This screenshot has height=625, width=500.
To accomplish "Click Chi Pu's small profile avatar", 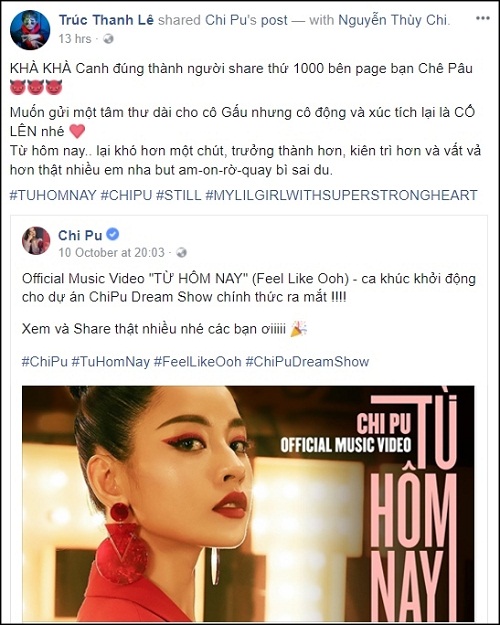I will click(x=36, y=241).
